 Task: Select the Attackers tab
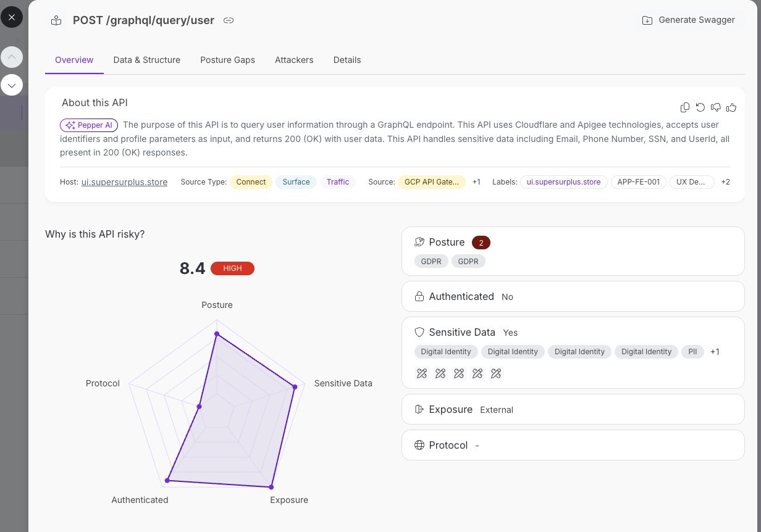point(294,60)
